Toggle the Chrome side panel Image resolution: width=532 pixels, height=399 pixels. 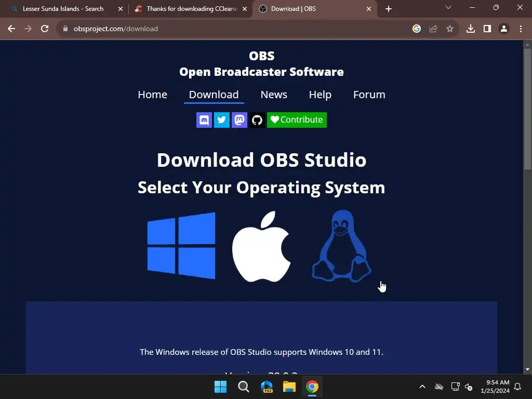pyautogui.click(x=487, y=29)
